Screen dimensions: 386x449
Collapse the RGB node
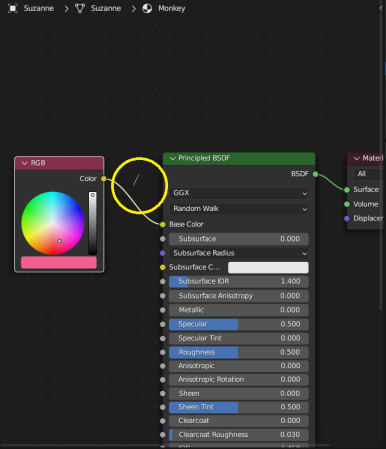click(x=24, y=163)
